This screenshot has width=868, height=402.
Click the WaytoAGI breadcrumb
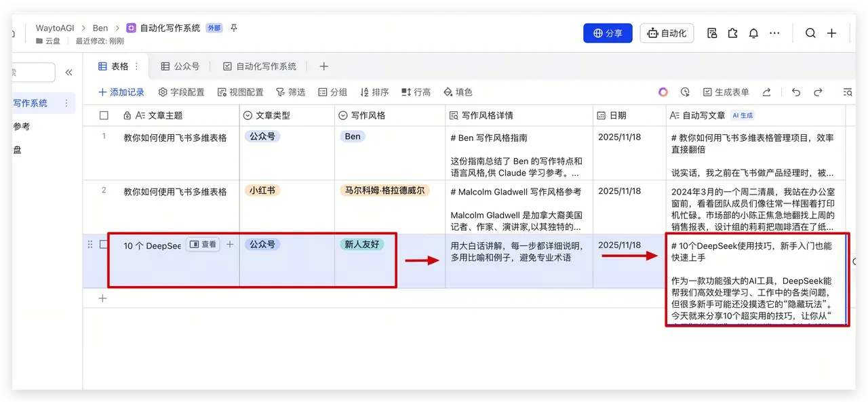click(55, 28)
